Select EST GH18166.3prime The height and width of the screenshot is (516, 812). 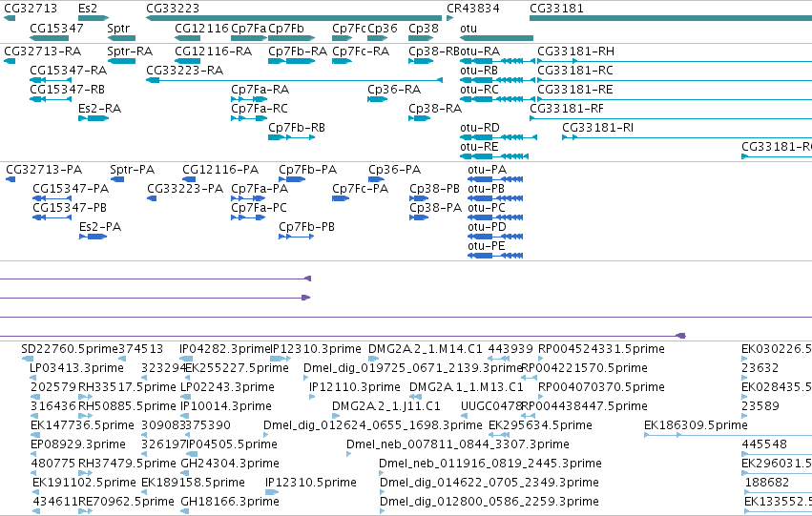point(184,511)
